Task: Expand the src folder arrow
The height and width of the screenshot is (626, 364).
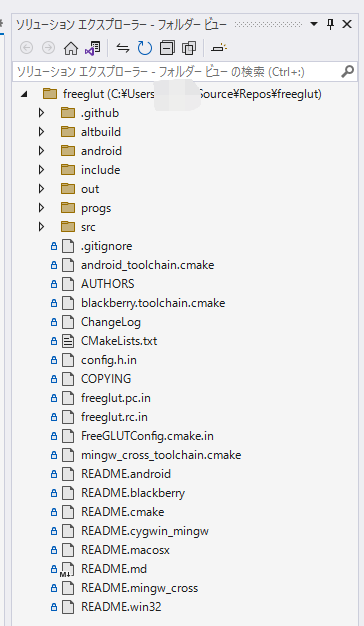Action: 42,227
